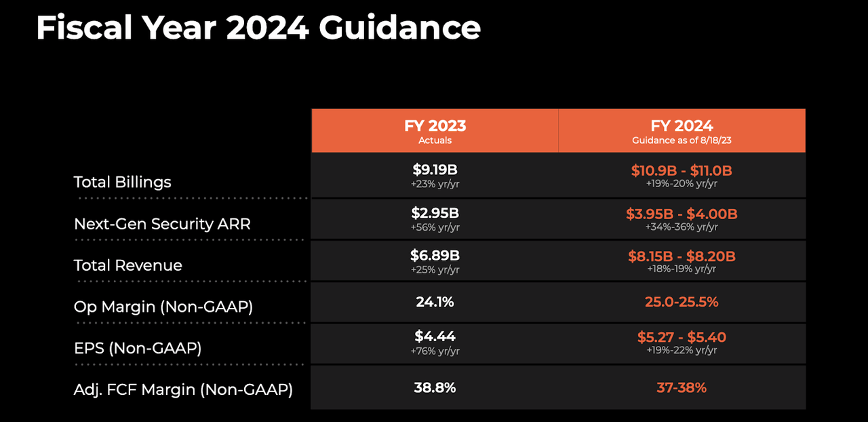The image size is (868, 422).
Task: Select the $3.95B - $4.00B ARR guidance
Action: click(x=682, y=214)
